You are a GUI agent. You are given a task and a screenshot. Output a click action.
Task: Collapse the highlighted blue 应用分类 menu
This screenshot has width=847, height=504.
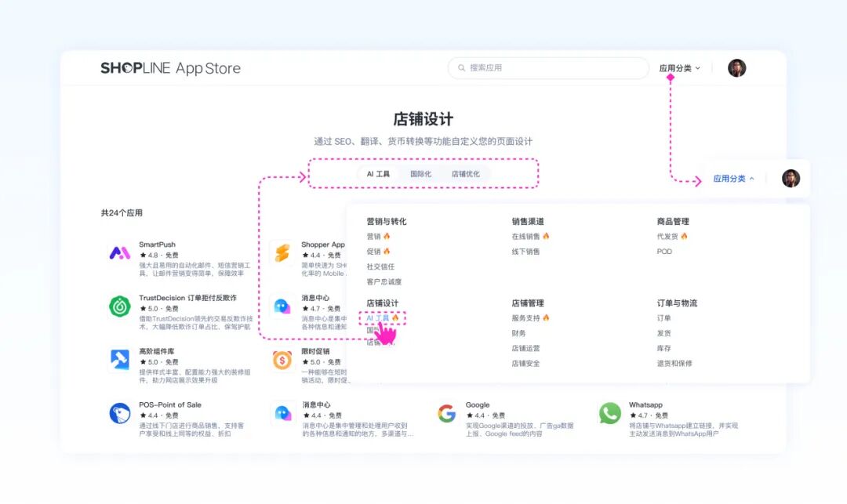click(x=733, y=179)
